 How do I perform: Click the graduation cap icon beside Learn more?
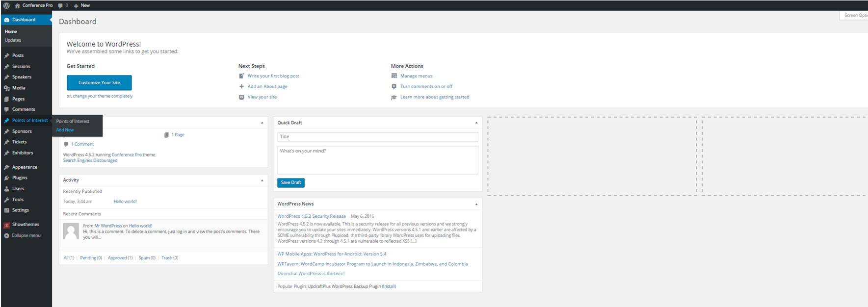pos(394,97)
